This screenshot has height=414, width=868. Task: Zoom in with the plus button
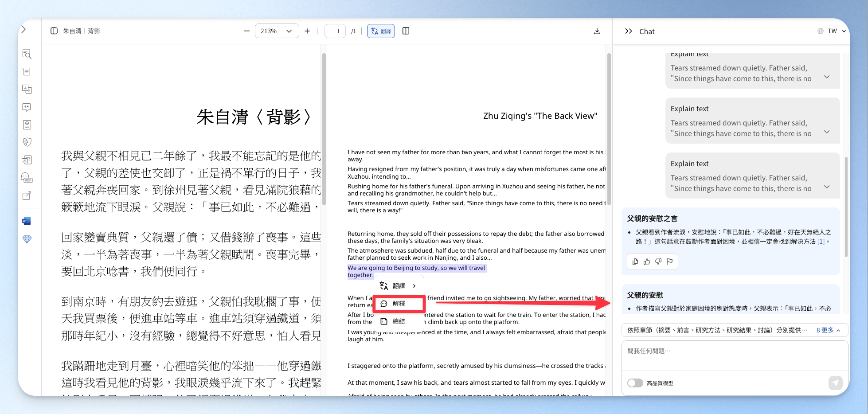point(307,31)
